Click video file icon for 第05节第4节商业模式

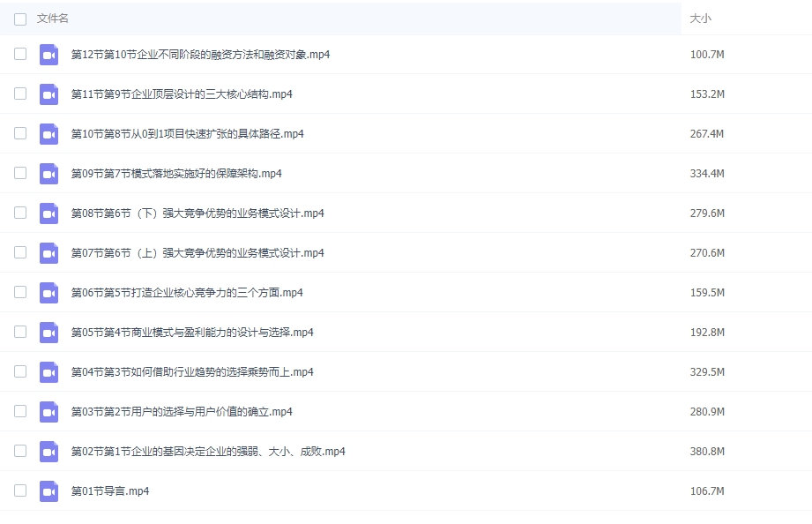(48, 333)
